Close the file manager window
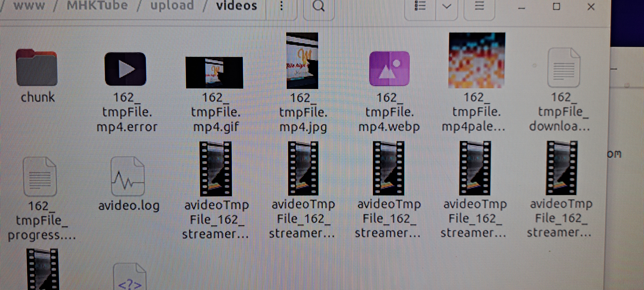This screenshot has width=644, height=290. pyautogui.click(x=591, y=7)
